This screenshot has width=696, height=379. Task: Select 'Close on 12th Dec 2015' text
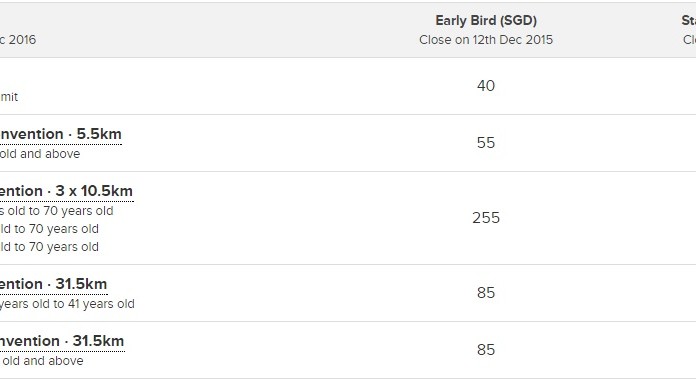click(x=486, y=40)
